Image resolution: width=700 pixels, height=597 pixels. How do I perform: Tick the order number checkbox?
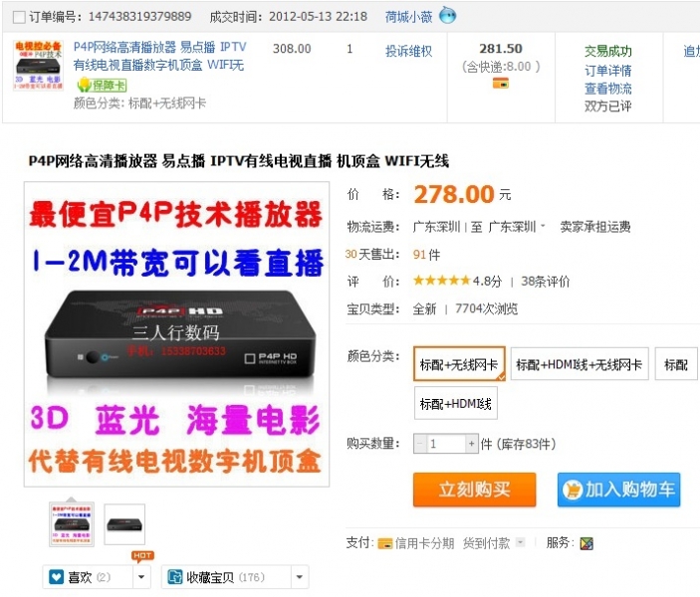[x=19, y=17]
